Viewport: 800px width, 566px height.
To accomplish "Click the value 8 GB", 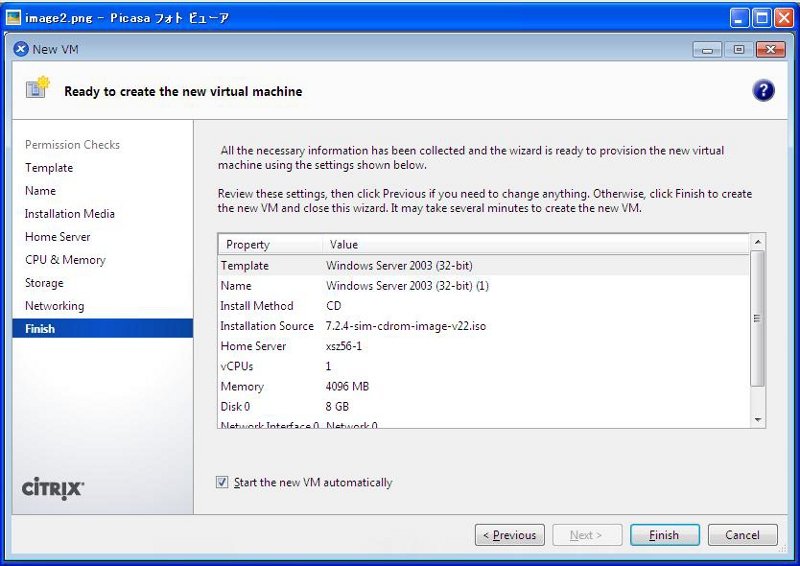I will 337,406.
